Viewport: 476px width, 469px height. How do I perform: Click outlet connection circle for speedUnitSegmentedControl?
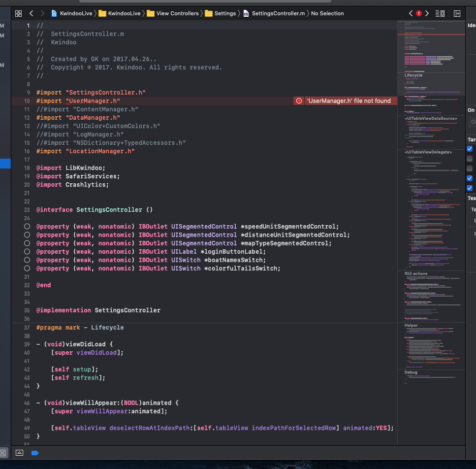pyautogui.click(x=27, y=227)
